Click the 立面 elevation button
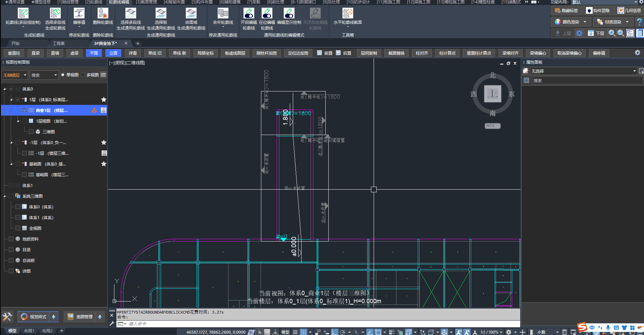Viewport: 644px width, 335px height. 113,53
